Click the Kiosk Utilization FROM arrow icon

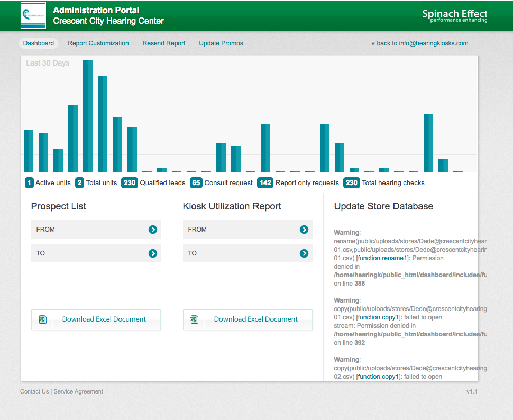point(304,230)
